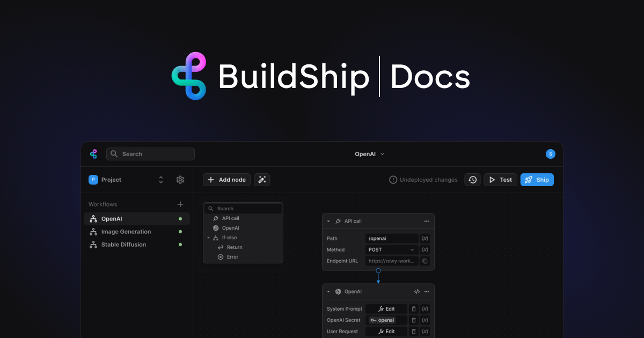This screenshot has height=338, width=644.
Task: Click the BuildShip logo in the app header
Action: (x=93, y=154)
